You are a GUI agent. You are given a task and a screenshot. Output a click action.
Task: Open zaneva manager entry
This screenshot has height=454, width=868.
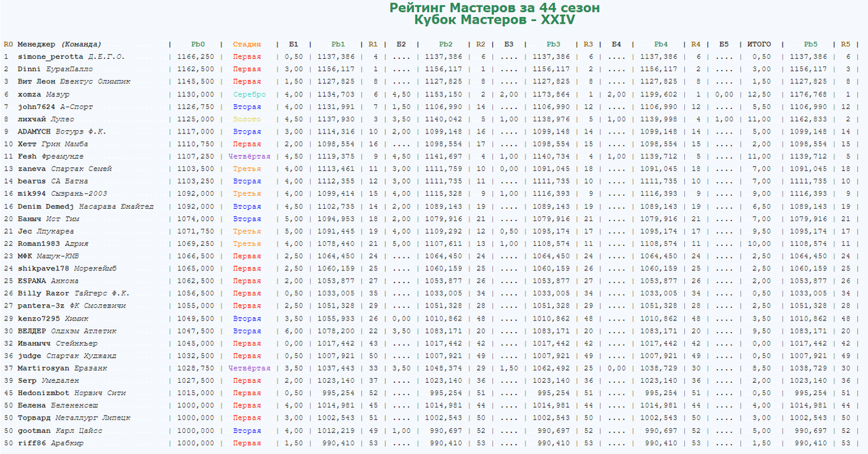(32, 169)
